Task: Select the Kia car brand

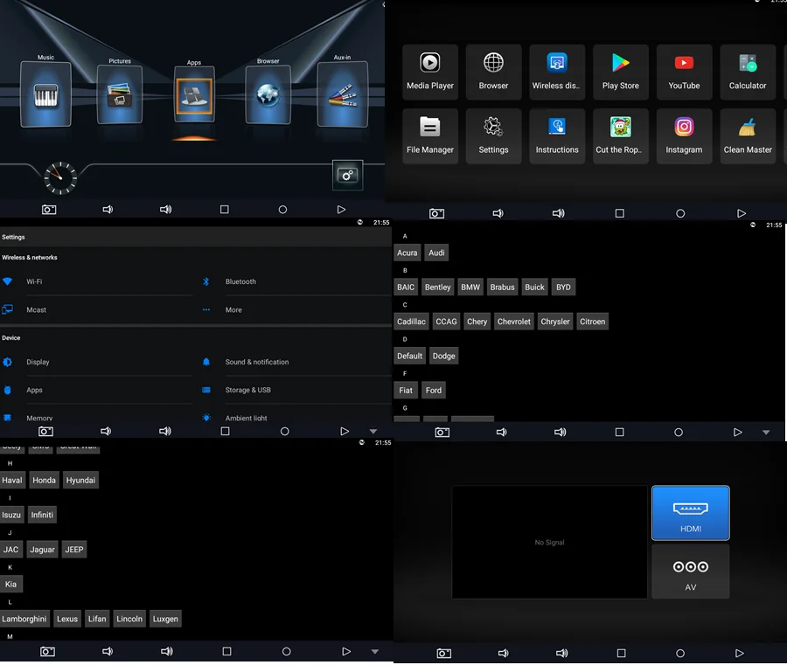Action: (x=10, y=585)
